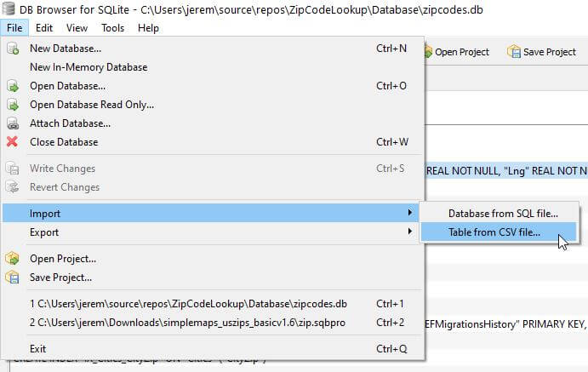Select Open Database Read Only...

(213, 105)
